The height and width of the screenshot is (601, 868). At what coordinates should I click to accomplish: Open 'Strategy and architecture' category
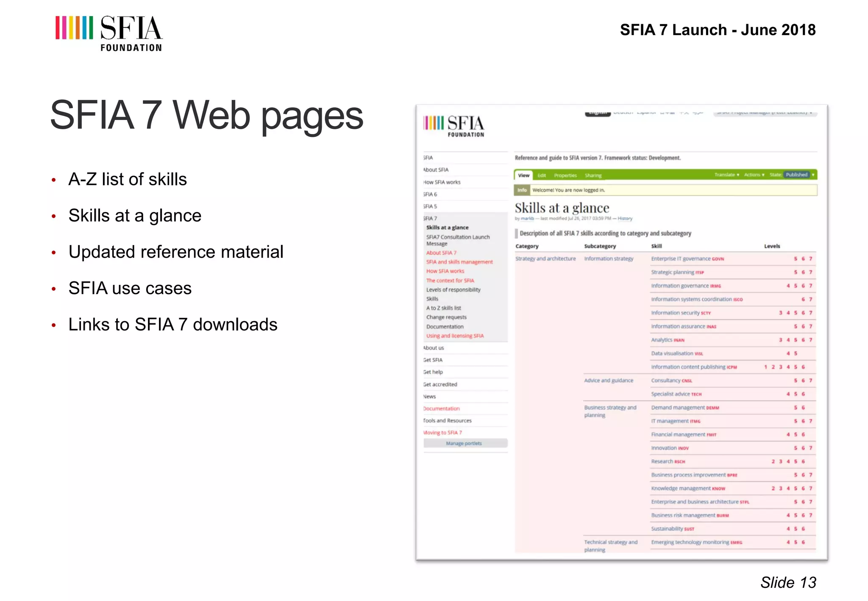click(545, 259)
